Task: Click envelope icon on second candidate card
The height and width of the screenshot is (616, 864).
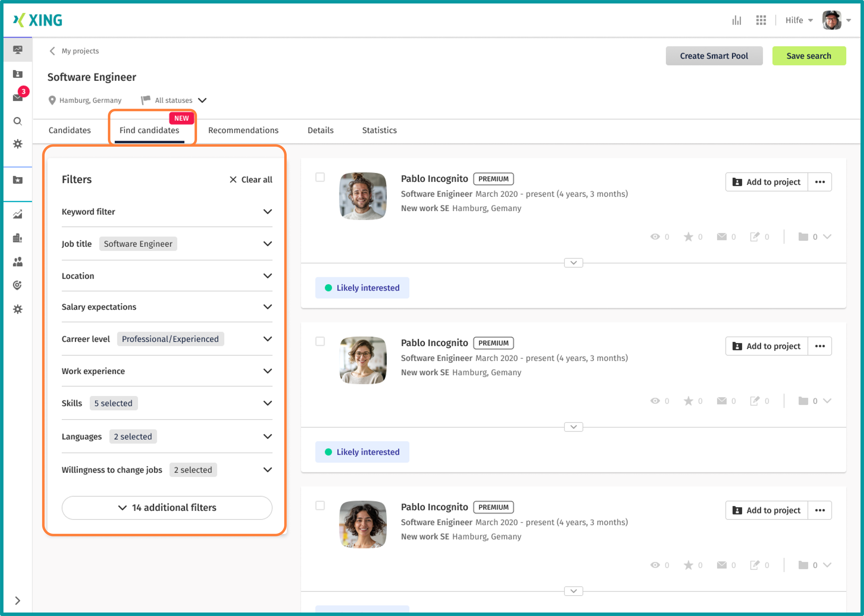Action: 721,401
